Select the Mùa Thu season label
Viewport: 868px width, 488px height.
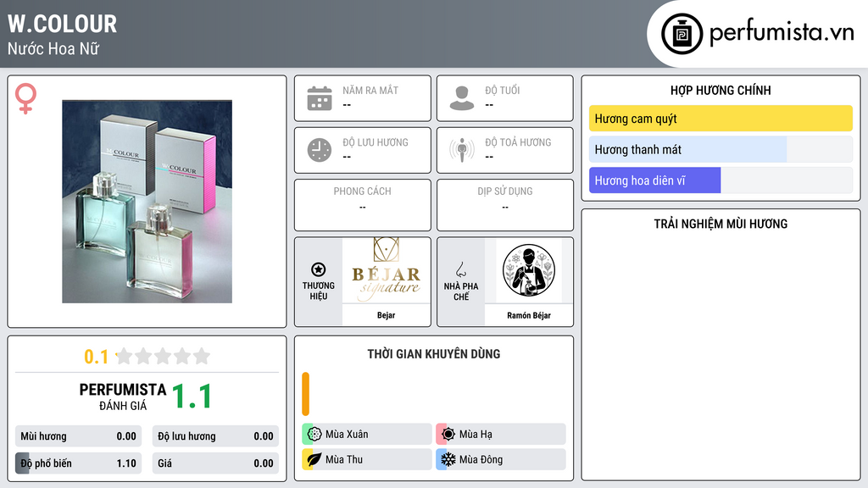coord(344,459)
